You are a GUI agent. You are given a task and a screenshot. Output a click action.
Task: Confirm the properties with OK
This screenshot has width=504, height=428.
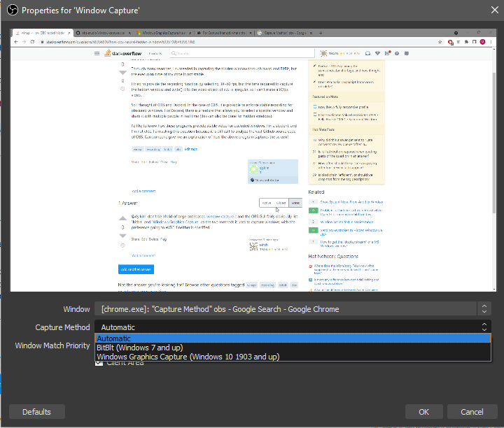423,412
